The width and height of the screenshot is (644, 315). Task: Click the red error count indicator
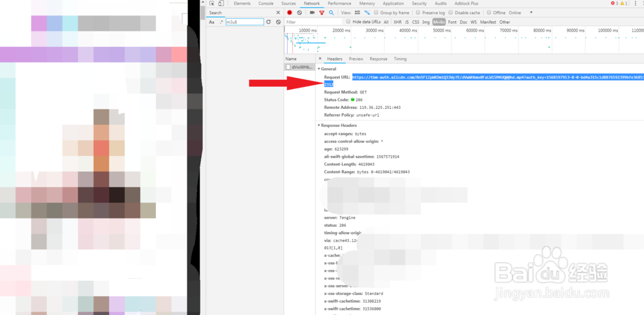[614, 3]
